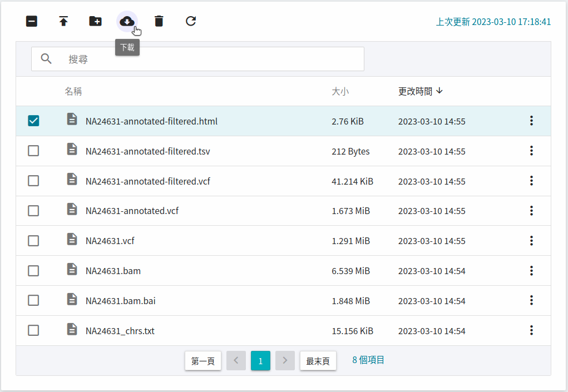The width and height of the screenshot is (568, 392).
Task: Focus the 搜尋 search input field
Action: pos(198,59)
